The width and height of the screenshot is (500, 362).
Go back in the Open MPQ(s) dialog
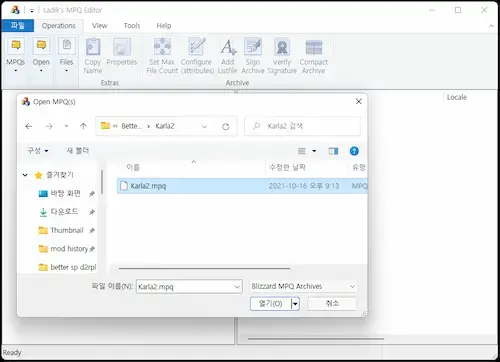coord(29,126)
